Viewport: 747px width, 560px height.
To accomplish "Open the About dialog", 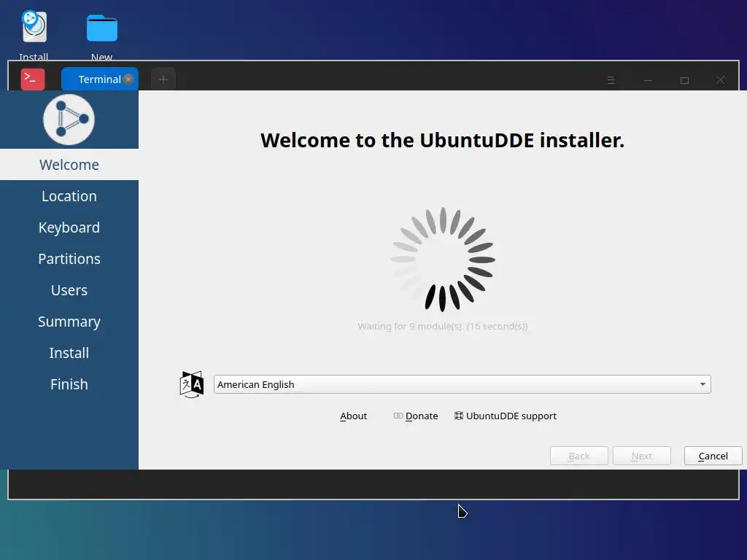I will (x=354, y=416).
